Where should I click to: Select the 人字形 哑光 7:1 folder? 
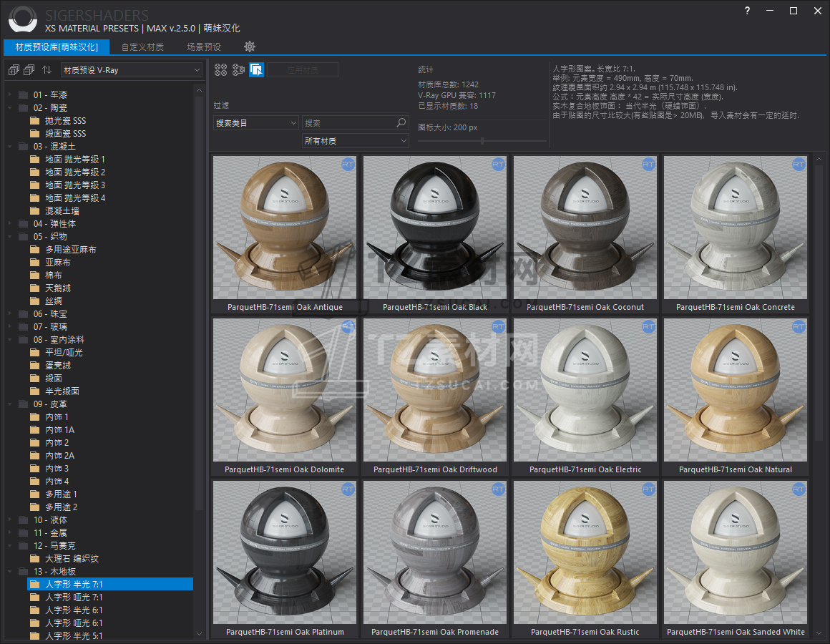point(74,597)
